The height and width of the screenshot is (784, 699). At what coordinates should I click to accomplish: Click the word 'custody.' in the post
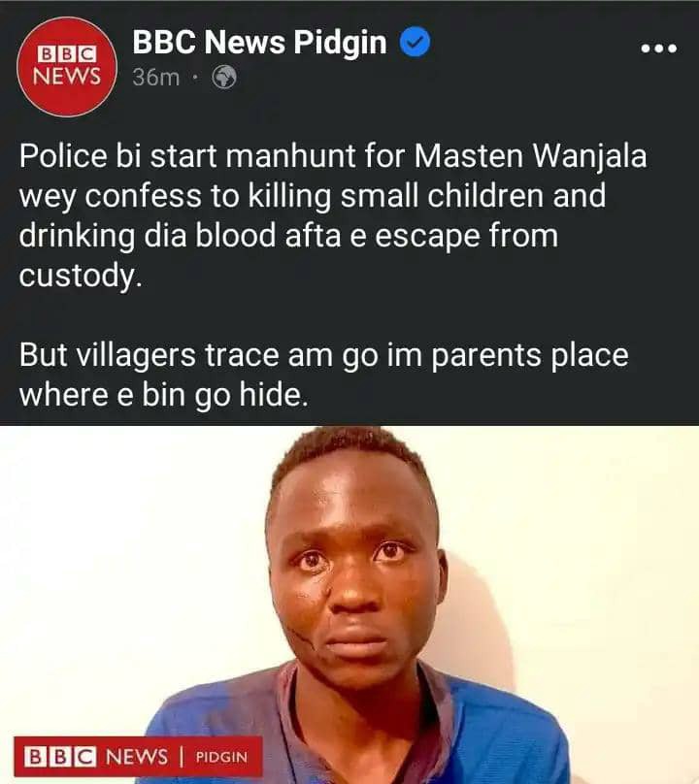(80, 276)
